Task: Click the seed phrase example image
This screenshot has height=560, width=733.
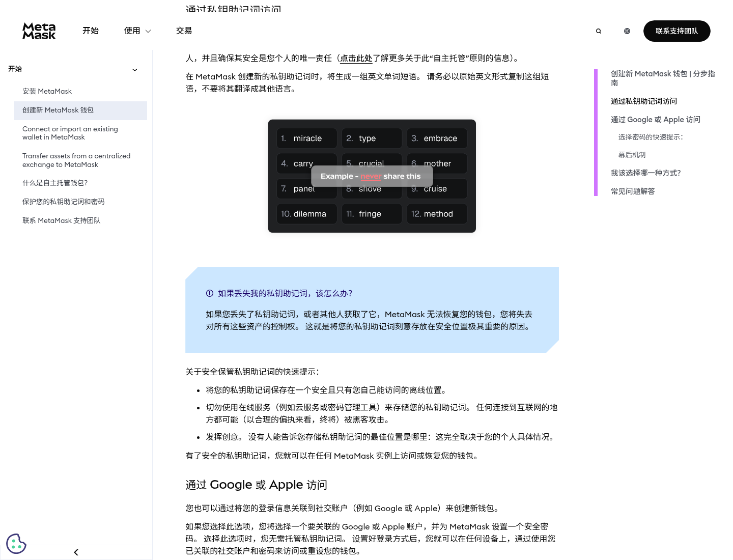Action: [372, 176]
